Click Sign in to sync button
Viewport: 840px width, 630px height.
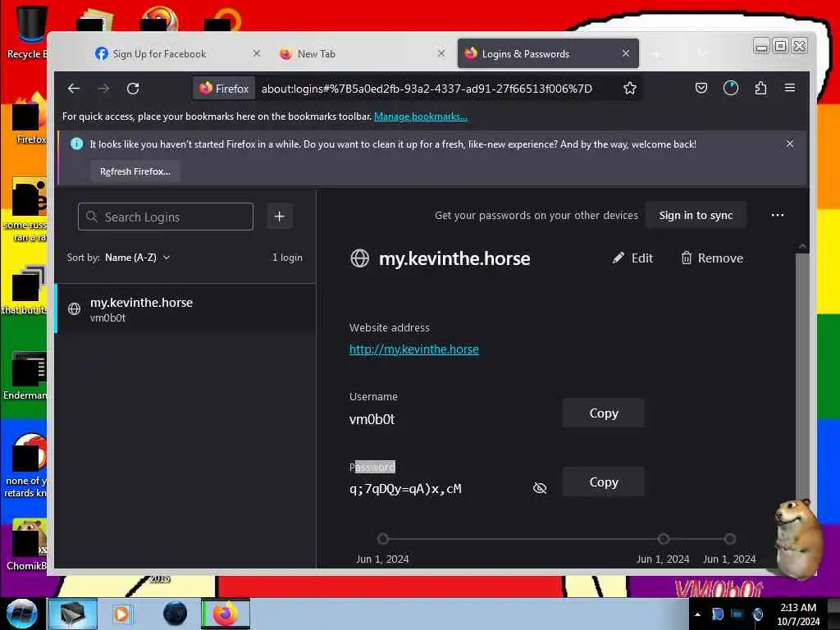696,215
